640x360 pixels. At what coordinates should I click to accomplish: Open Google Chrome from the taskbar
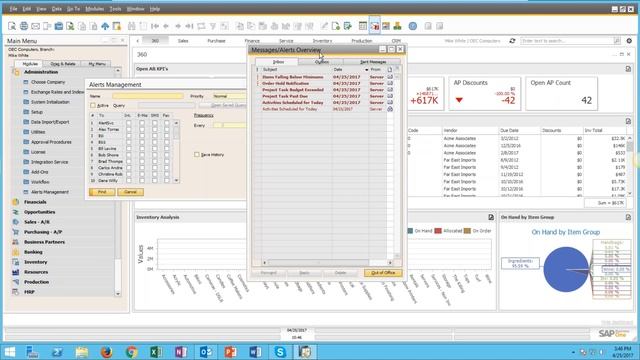click(x=131, y=351)
